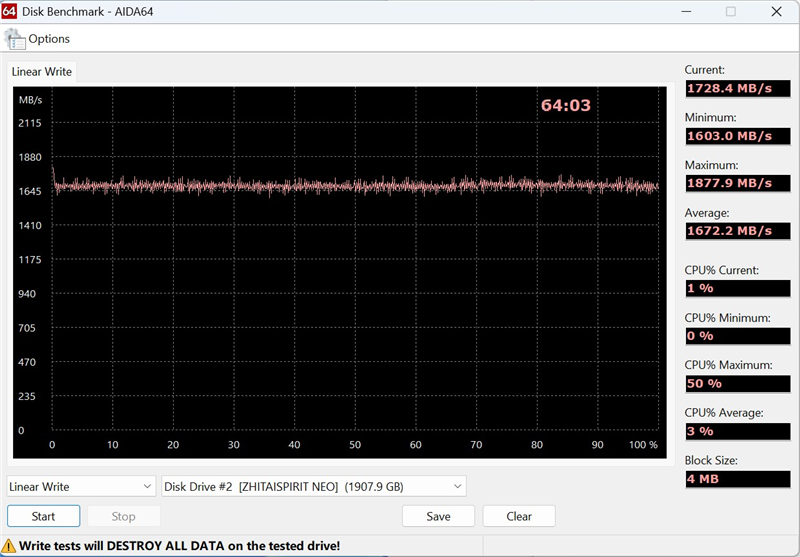
Task: Open the Options menu
Action: pos(48,39)
